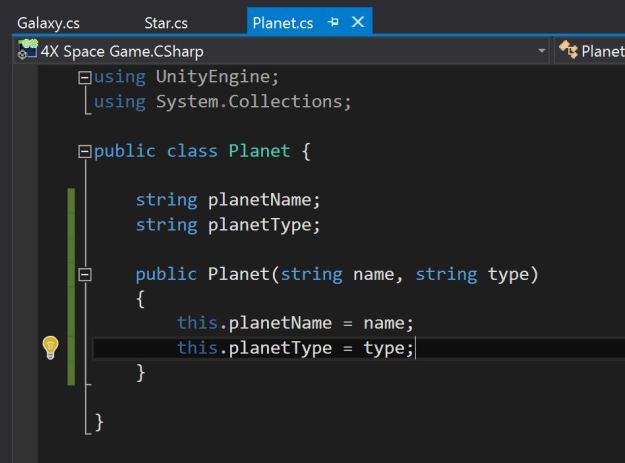Image resolution: width=625 pixels, height=463 pixels.
Task: Collapse the using directives block
Action: 85,78
